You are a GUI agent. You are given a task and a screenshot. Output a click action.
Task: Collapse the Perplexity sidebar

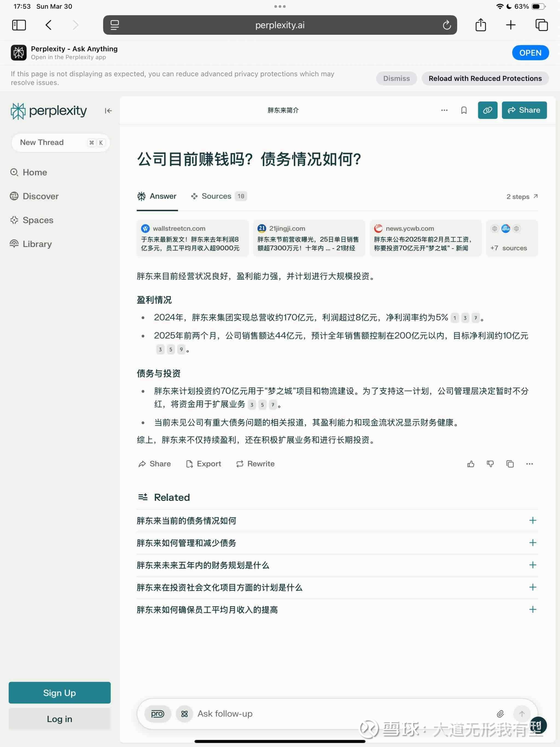(x=108, y=111)
